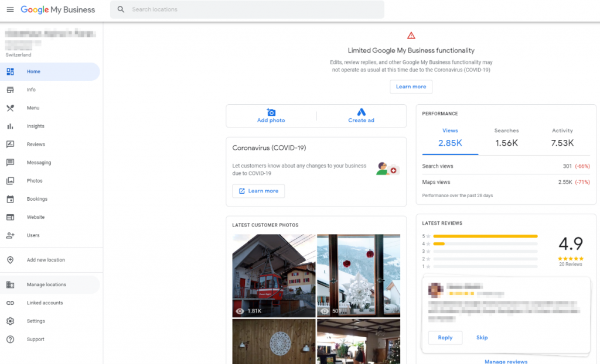This screenshot has width=600, height=364.
Task: Open the hamburger main menu
Action: 11,9
